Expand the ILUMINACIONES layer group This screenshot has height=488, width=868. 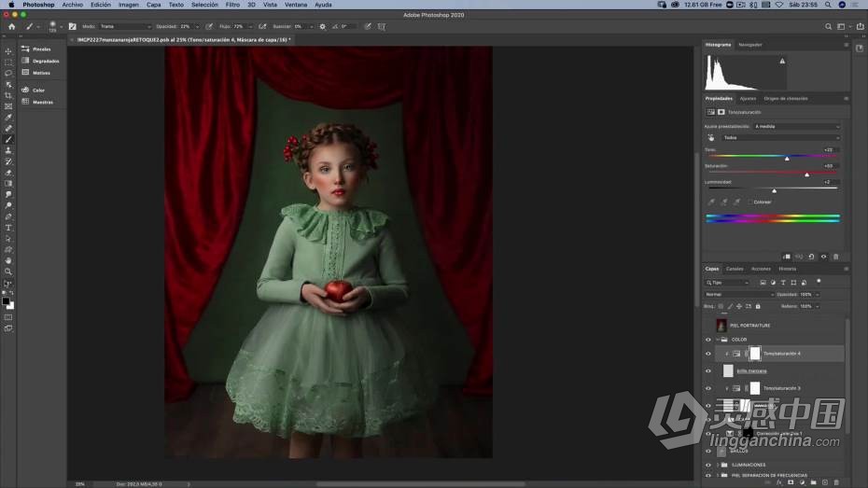(718, 465)
